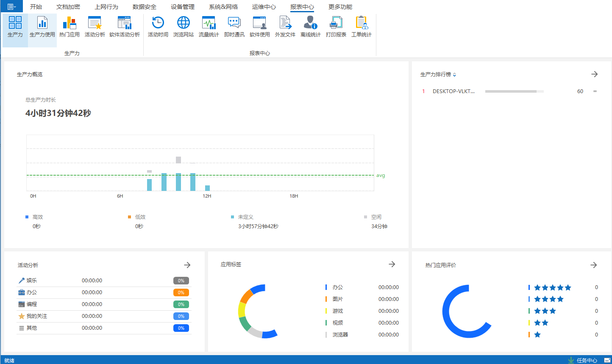Switch to the 运维中心 tab

coord(264,7)
